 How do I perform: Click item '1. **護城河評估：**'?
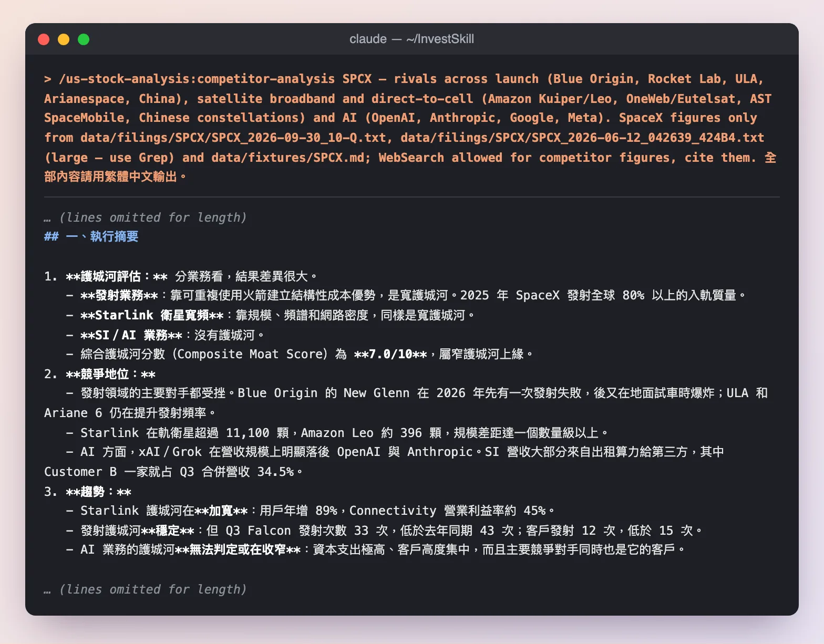(106, 276)
